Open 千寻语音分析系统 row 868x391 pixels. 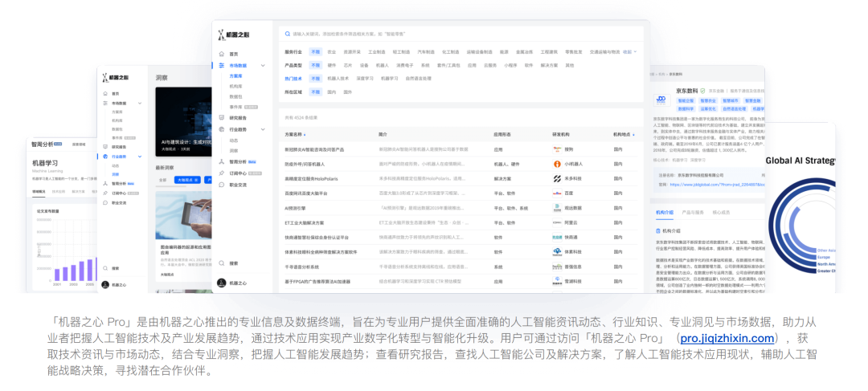[461, 267]
